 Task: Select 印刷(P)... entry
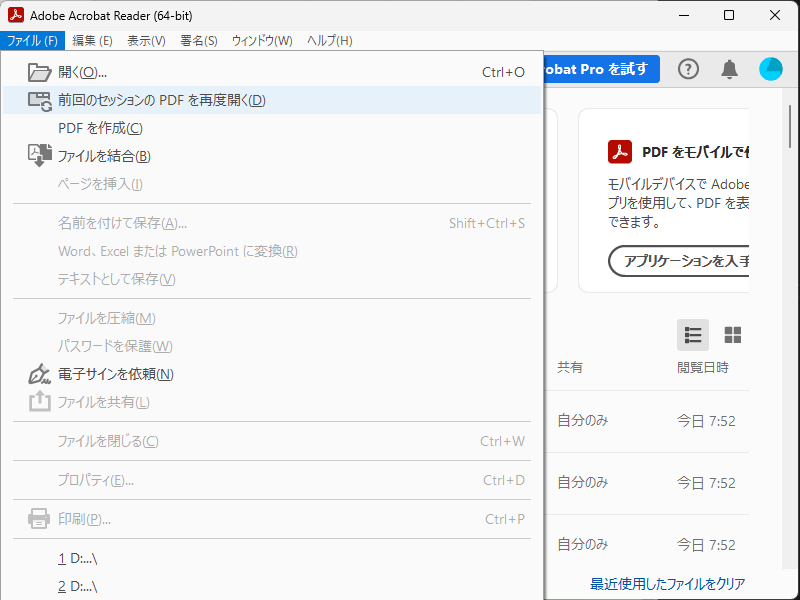272,519
